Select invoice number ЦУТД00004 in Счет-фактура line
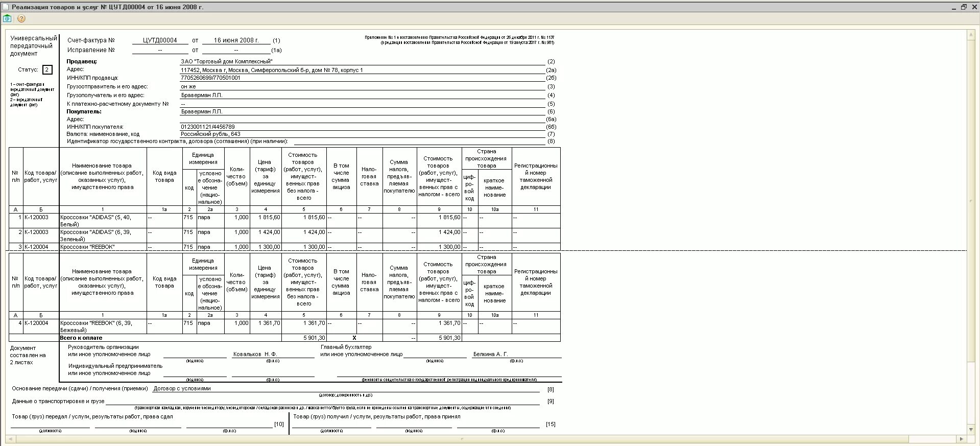 tap(160, 40)
